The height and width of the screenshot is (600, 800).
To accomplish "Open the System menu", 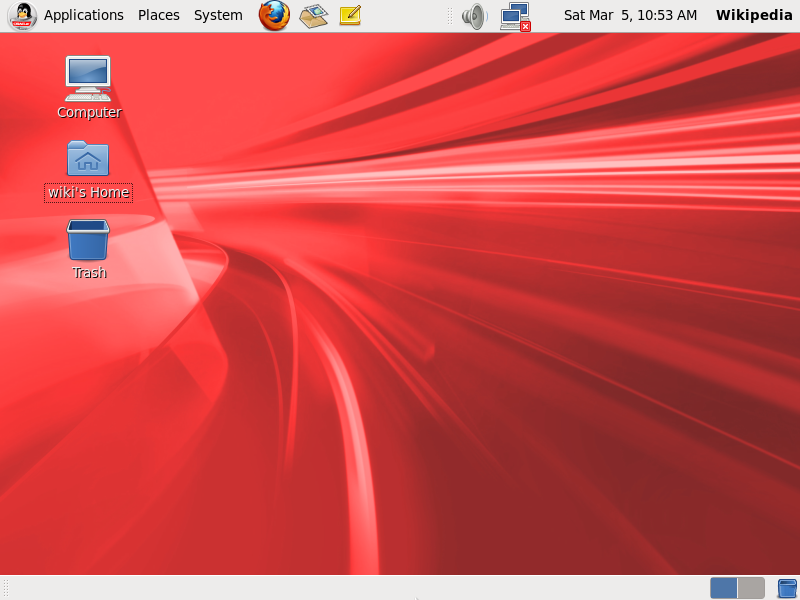I will 218,15.
